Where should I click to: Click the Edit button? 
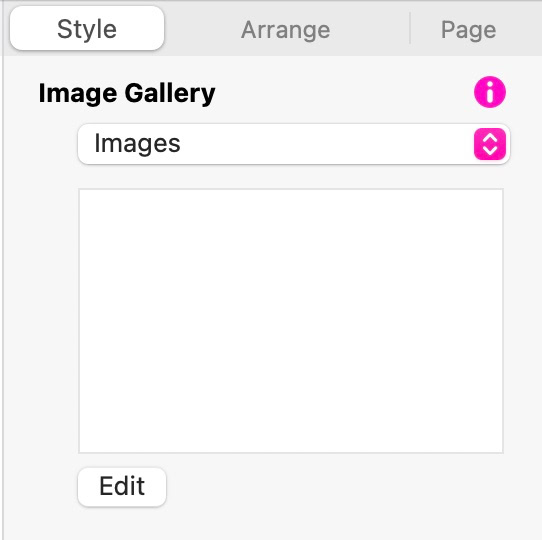click(122, 486)
